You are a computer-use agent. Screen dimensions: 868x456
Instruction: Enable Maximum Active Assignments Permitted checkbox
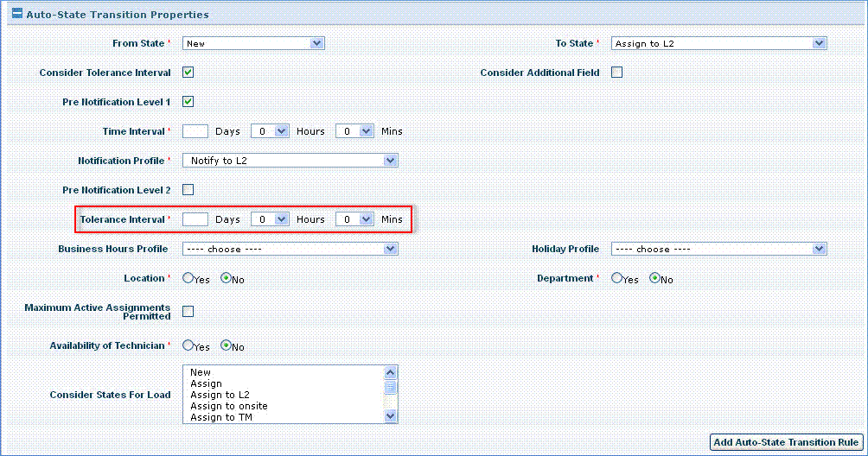coord(188,312)
